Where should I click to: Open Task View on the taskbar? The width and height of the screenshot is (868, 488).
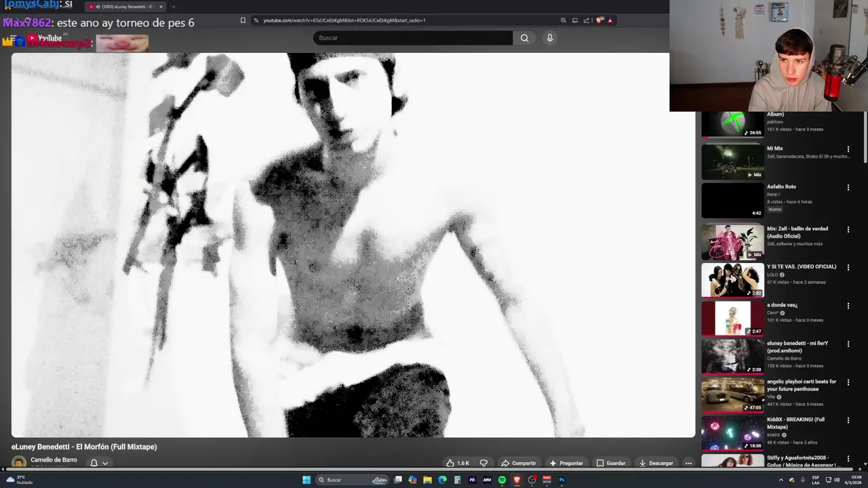point(398,480)
